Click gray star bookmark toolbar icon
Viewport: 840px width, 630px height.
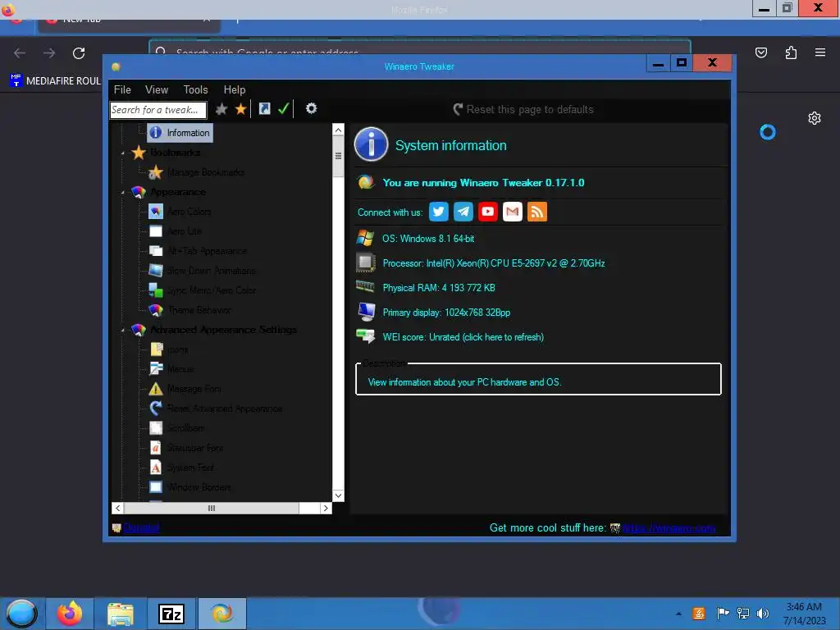click(221, 109)
